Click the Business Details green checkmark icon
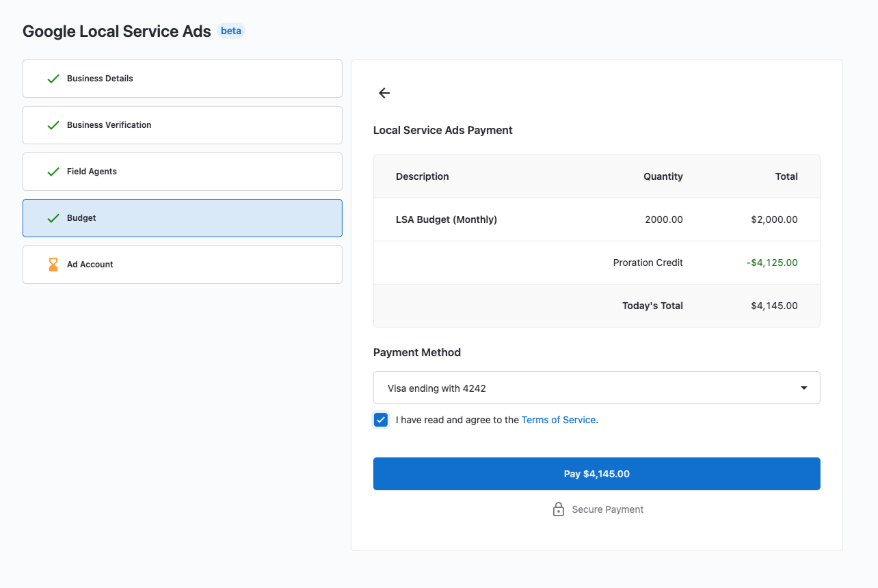Image resolution: width=878 pixels, height=588 pixels. coord(53,79)
